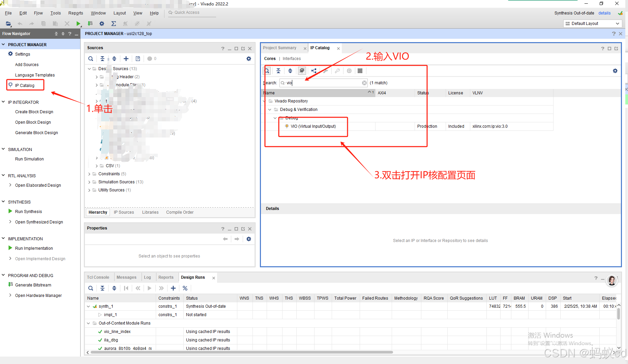This screenshot has width=628, height=364.
Task: Collapse all in Design Runs toolbar
Action: [x=102, y=288]
